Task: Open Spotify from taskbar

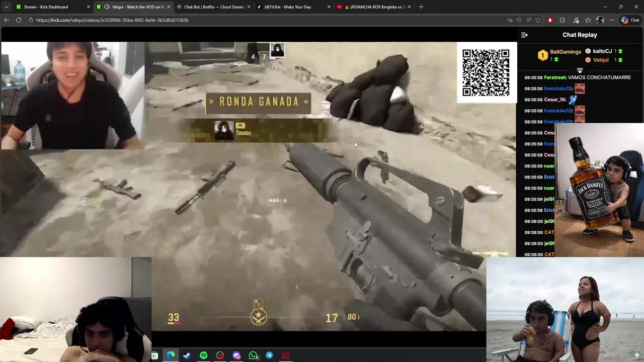Action: tap(203, 355)
